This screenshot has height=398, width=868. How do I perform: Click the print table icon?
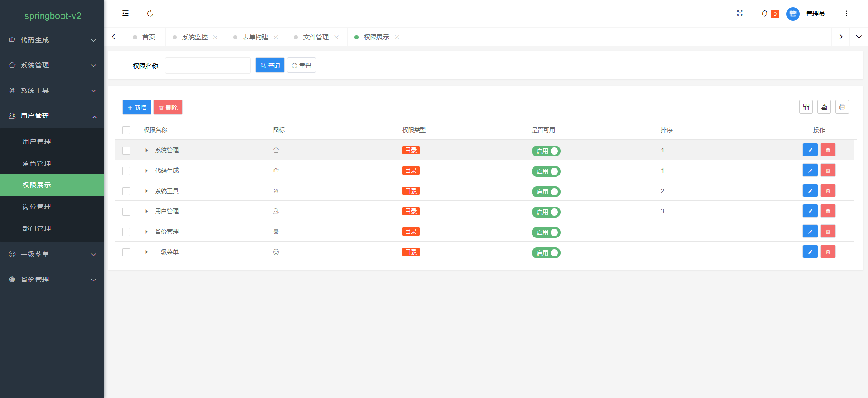click(x=842, y=107)
